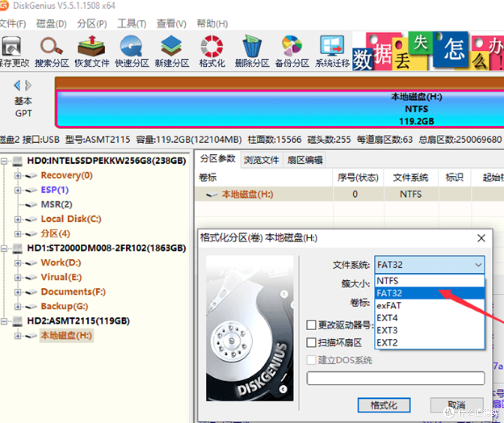Expand the Documents(F:) node
The image size is (504, 423).
[x=18, y=292]
